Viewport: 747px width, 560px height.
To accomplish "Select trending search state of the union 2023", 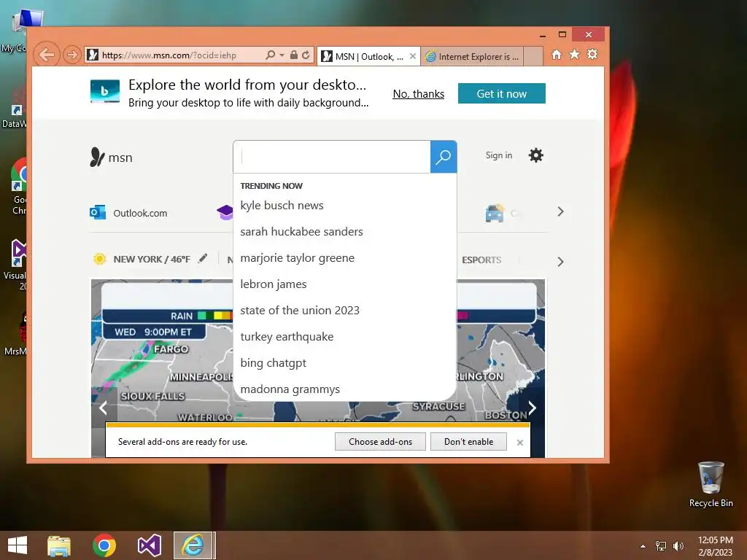I will 300,310.
